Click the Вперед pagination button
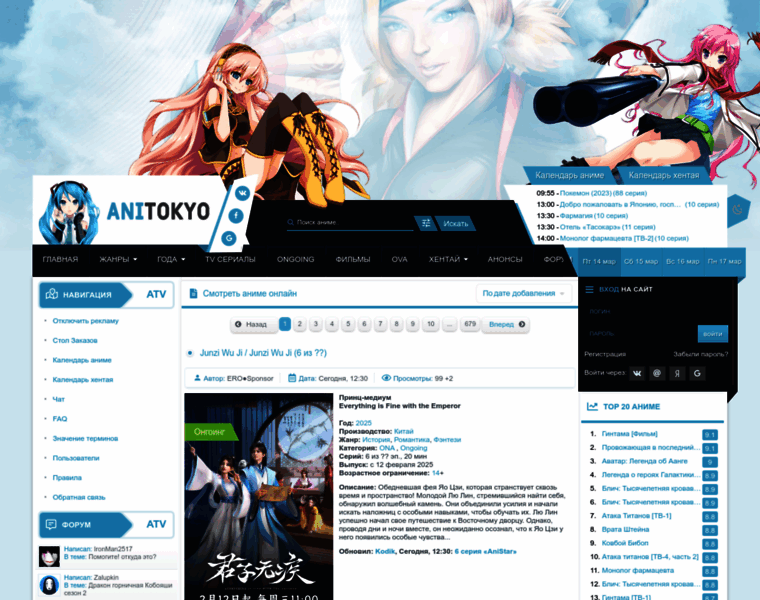Screen dimensions: 760x600 (x=506, y=324)
